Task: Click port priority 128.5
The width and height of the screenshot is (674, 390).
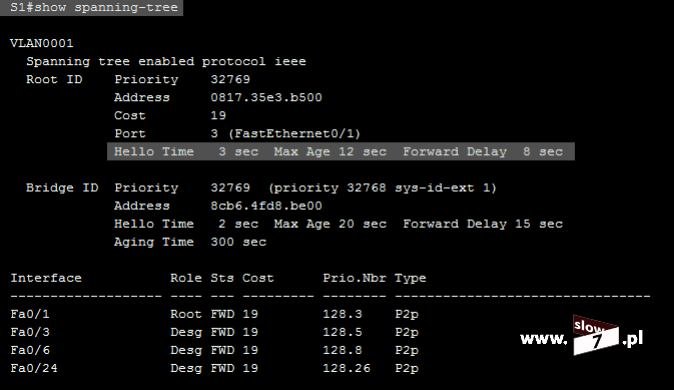Action: click(342, 332)
